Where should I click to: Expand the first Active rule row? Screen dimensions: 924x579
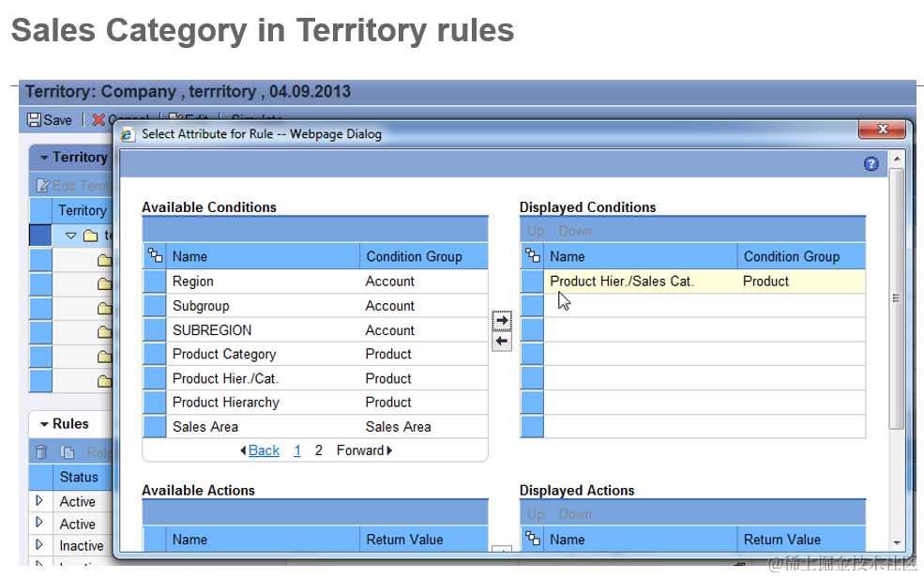point(39,500)
